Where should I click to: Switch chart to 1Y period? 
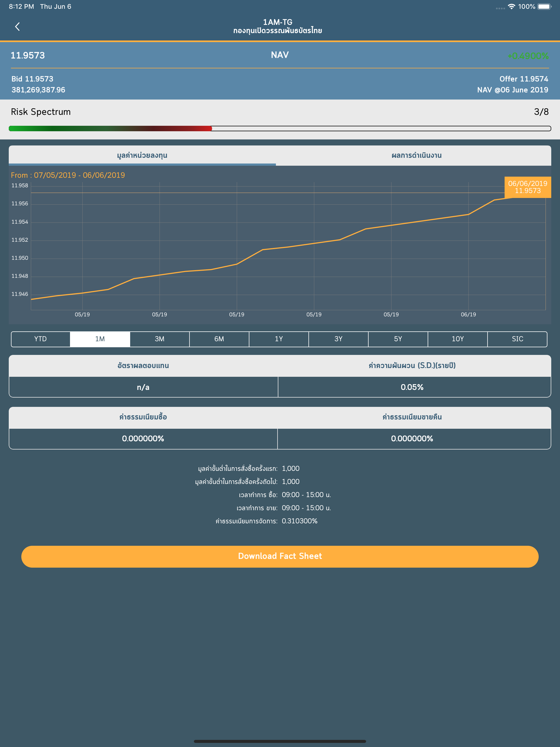[279, 339]
